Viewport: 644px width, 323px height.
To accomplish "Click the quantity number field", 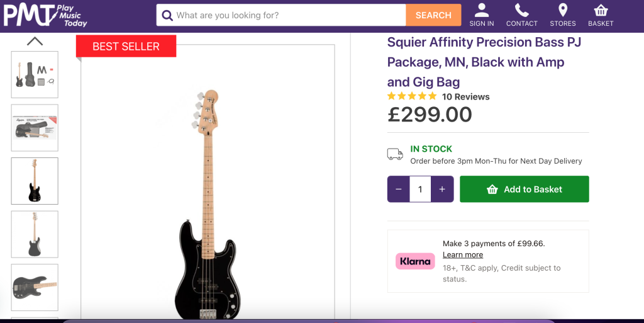I will point(420,189).
